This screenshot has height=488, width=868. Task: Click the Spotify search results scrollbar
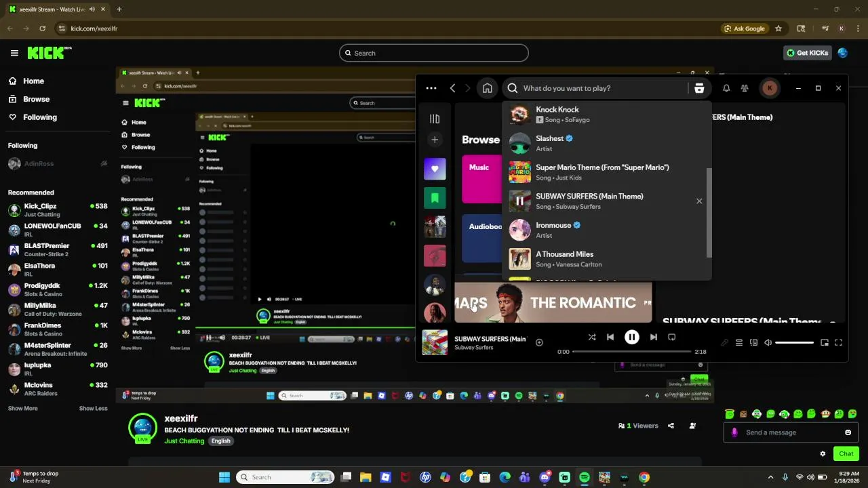point(709,213)
